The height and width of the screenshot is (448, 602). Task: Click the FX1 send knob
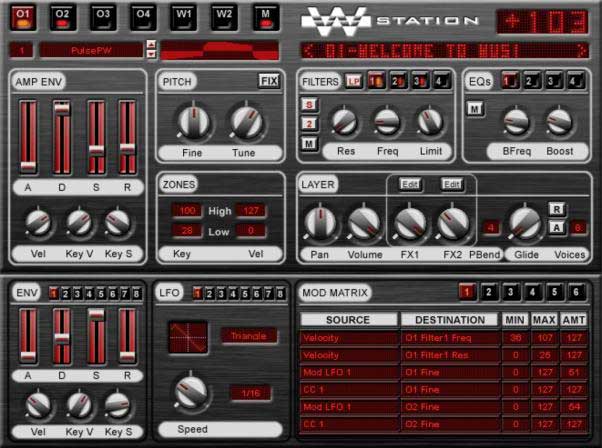tap(410, 223)
